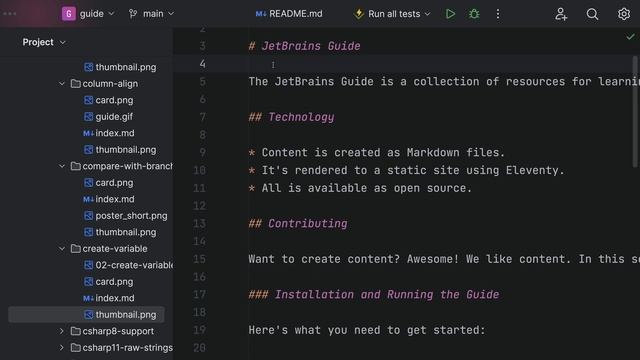Click 'Content is created as Markdown files.' line
The height and width of the screenshot is (360, 640).
tap(383, 153)
